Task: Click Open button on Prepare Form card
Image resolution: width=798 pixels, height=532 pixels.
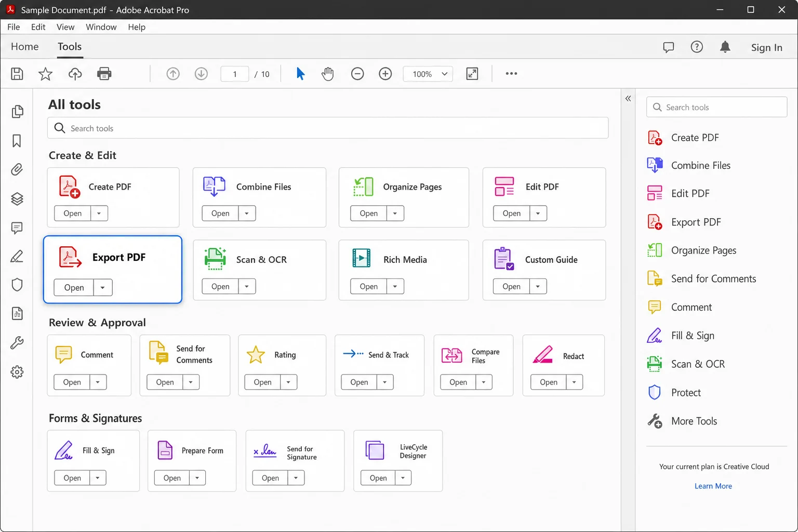Action: (x=172, y=478)
